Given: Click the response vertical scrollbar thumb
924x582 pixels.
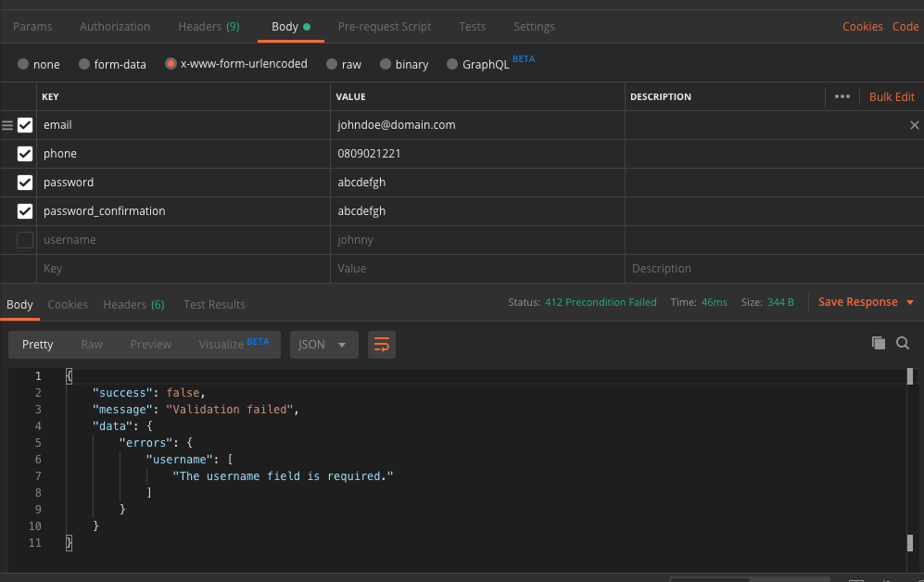Looking at the screenshot, I should [910, 376].
